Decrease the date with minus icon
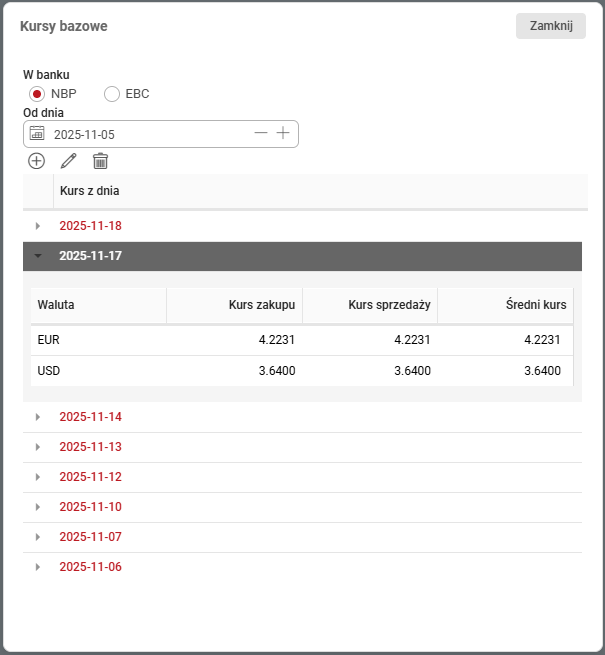This screenshot has width=605, height=655. point(261,133)
